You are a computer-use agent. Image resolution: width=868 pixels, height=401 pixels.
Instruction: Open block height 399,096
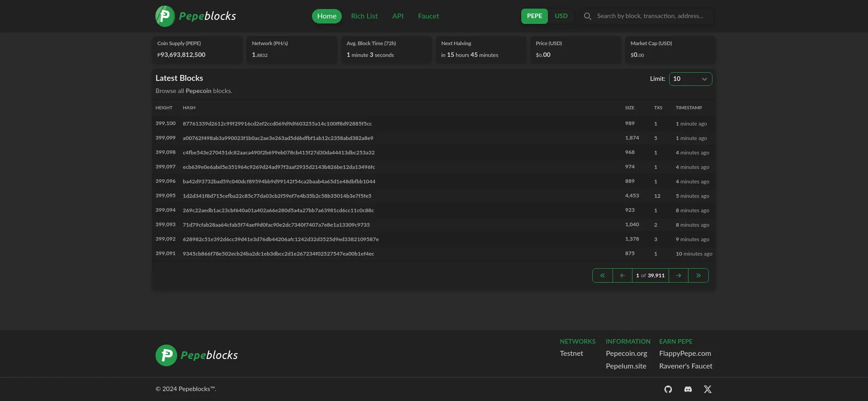coord(165,181)
